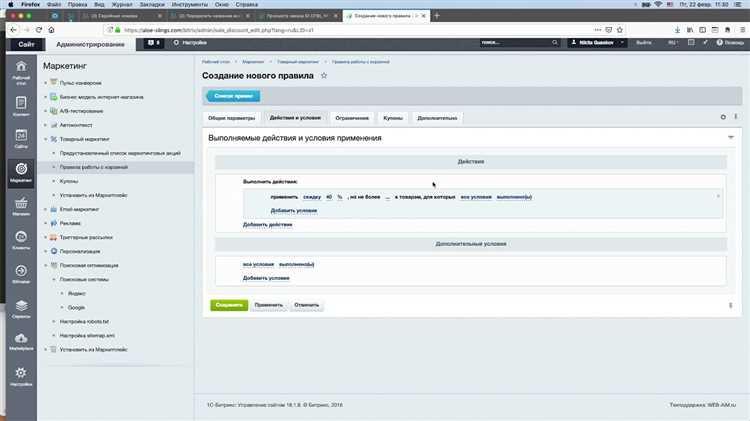Click Добавить действие link
Screen dimensions: 750x421
(267, 224)
